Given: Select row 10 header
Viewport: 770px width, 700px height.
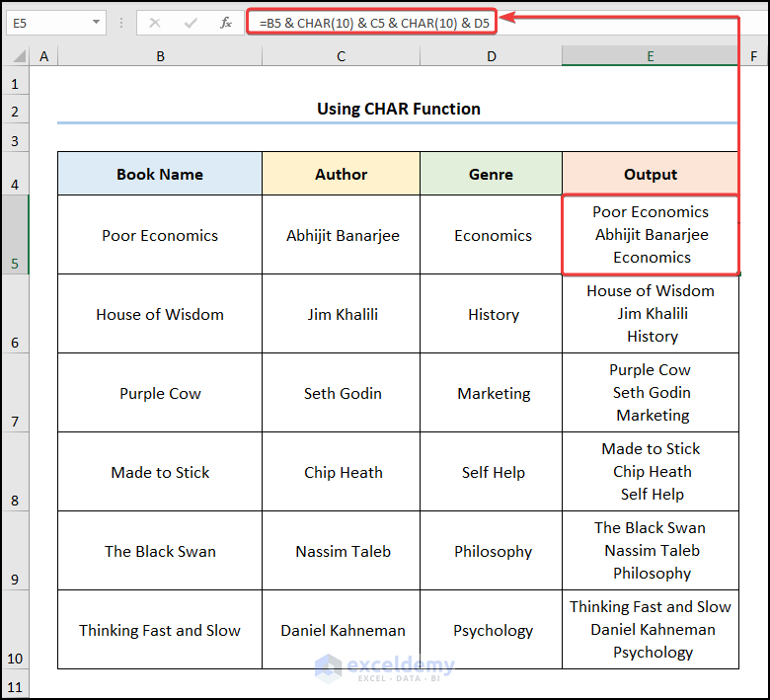Looking at the screenshot, I should [x=15, y=630].
